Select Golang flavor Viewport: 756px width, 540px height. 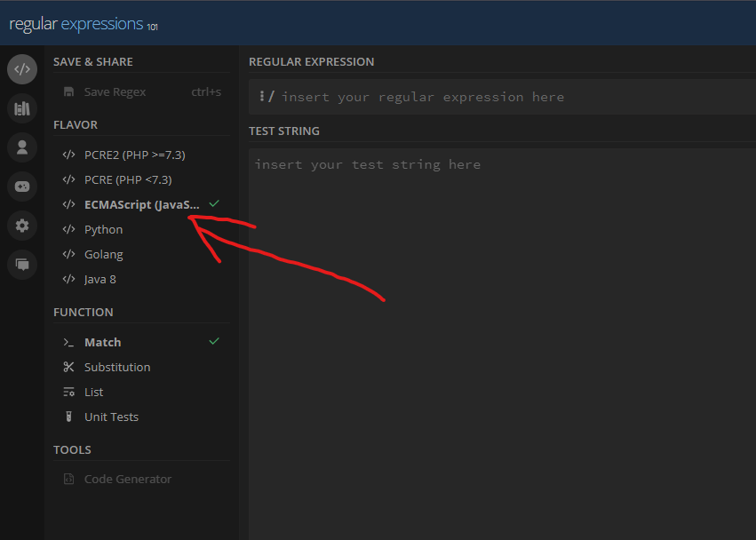click(141, 255)
